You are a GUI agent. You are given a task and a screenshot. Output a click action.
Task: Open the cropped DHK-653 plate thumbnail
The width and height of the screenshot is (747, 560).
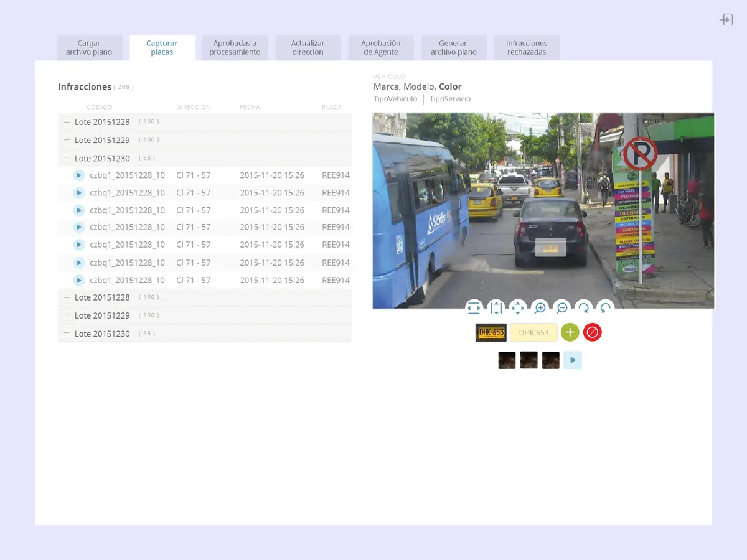pos(491,332)
